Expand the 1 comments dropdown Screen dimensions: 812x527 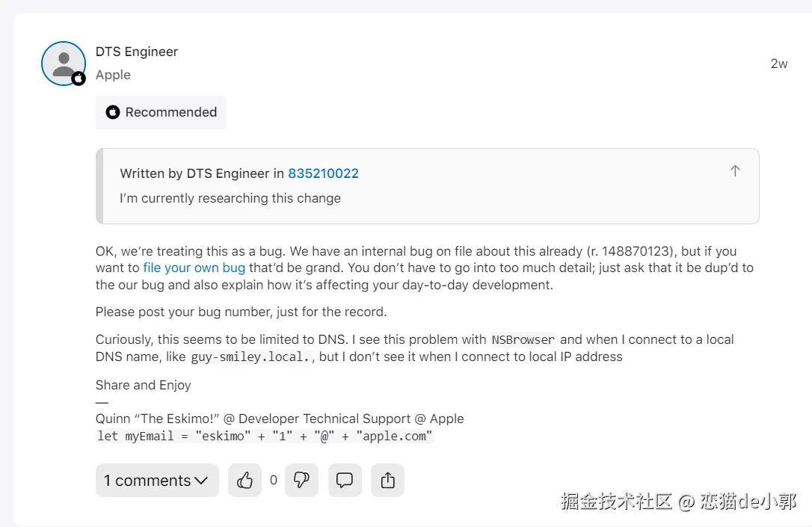(157, 481)
